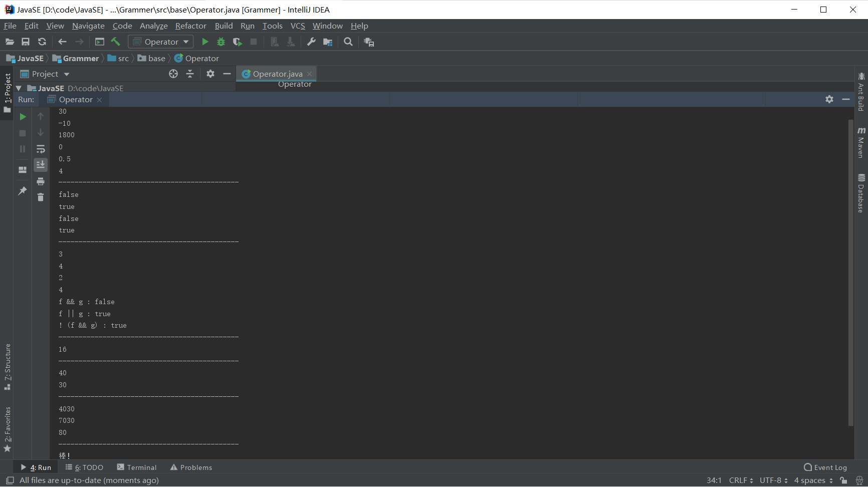Open settings with the wrench icon
868x487 pixels.
[311, 42]
